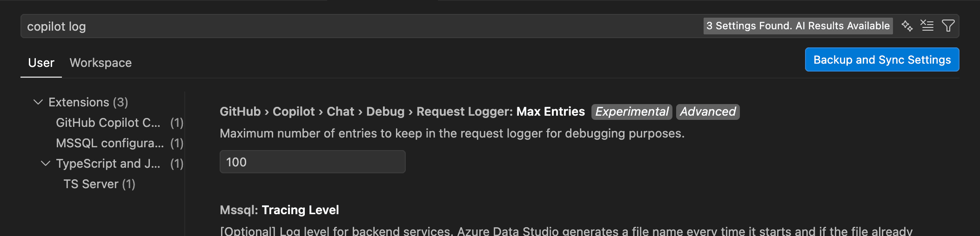Image resolution: width=980 pixels, height=236 pixels.
Task: Select the User settings tab
Action: tap(41, 63)
